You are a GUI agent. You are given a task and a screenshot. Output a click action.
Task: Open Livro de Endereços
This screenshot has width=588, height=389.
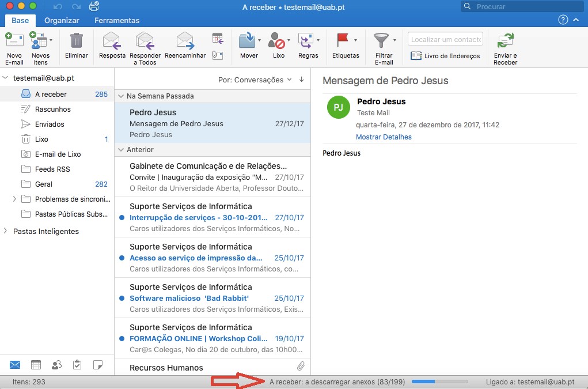click(437, 56)
